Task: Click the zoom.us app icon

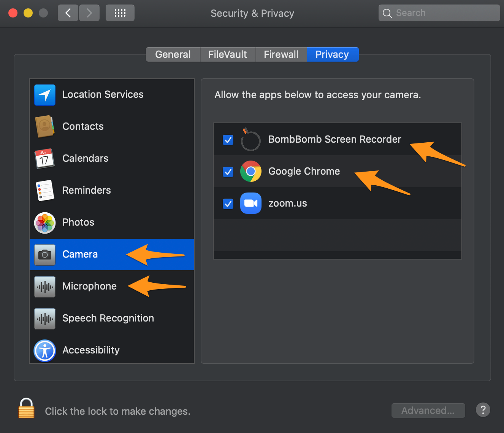Action: click(251, 203)
